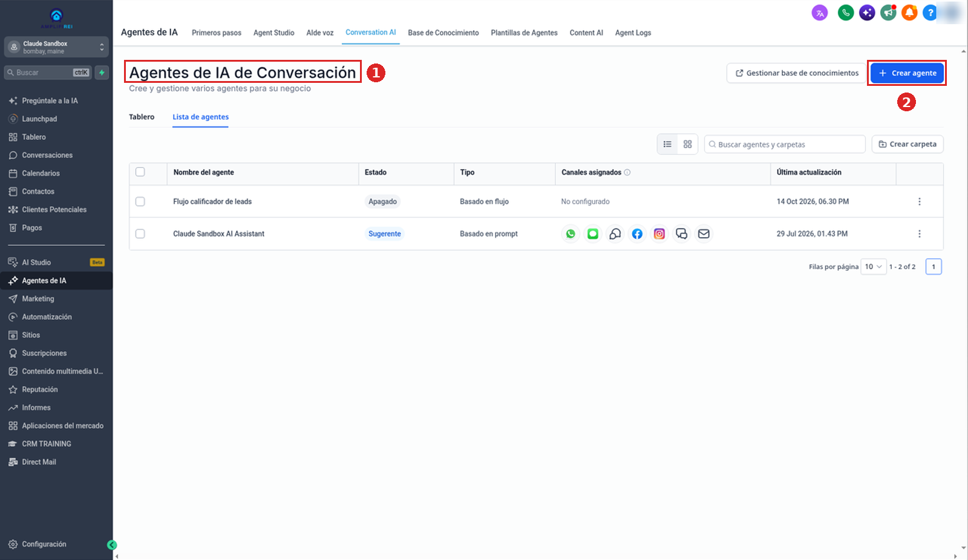968x560 pixels.
Task: Open Agent Logs tab
Action: click(x=633, y=33)
